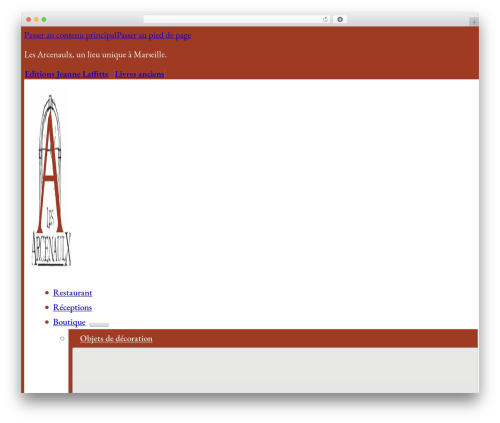
Task: Open the Boutique menu link
Action: click(69, 322)
